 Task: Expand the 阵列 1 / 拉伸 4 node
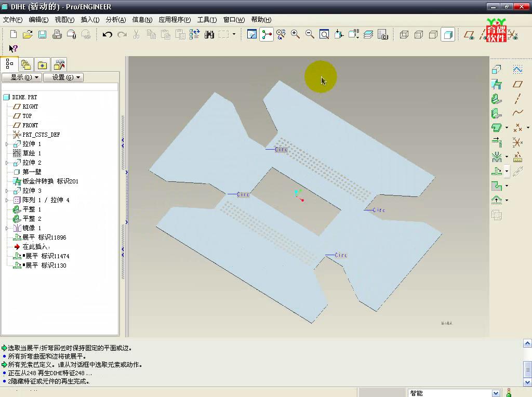pos(7,200)
